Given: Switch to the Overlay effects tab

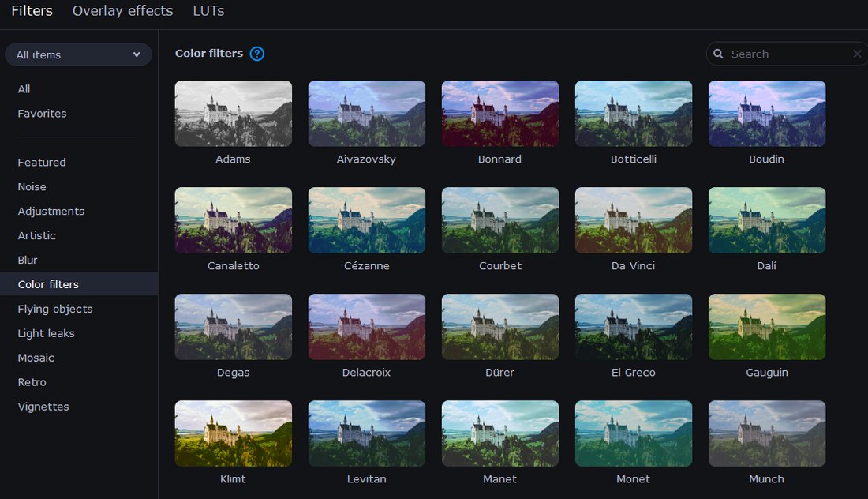Looking at the screenshot, I should (123, 11).
